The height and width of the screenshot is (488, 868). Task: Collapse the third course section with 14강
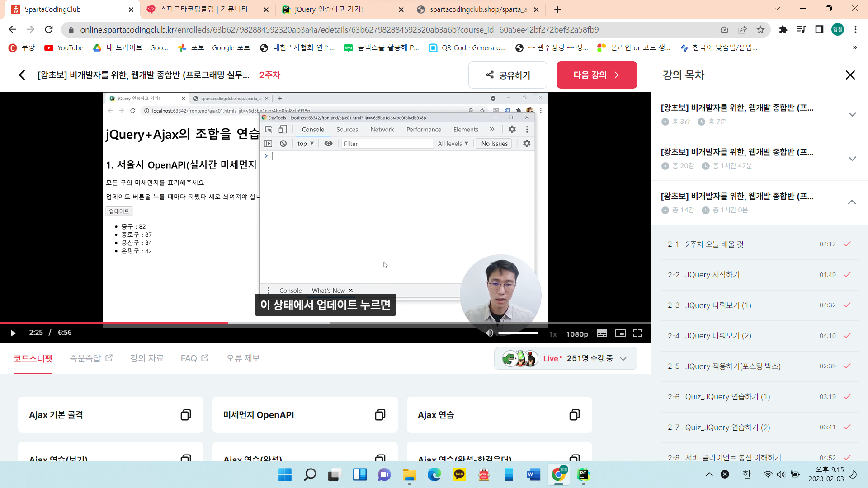pyautogui.click(x=852, y=202)
